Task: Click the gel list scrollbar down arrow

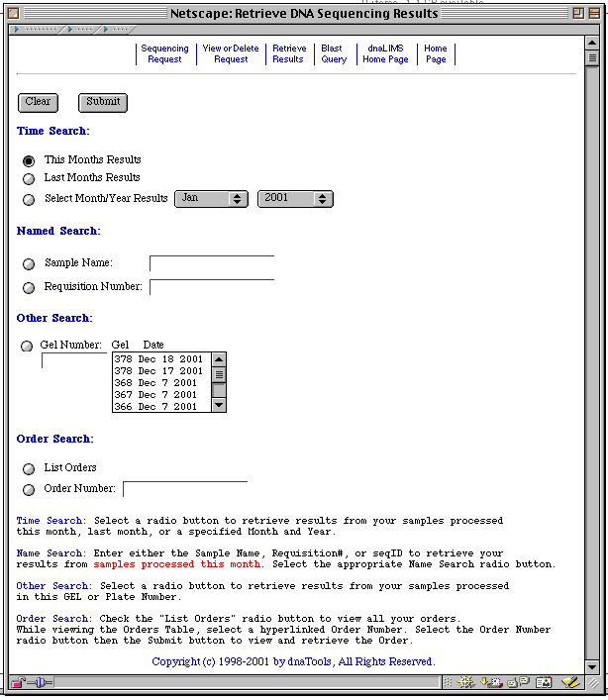Action: [x=220, y=404]
